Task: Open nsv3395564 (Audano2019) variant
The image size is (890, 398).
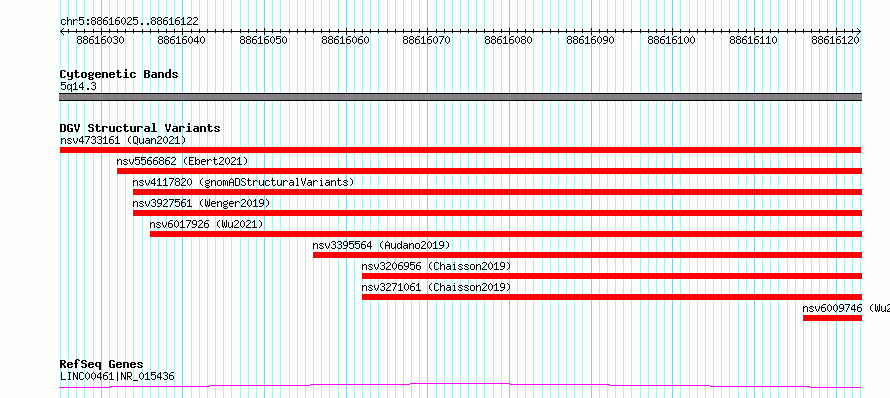Action: point(381,245)
